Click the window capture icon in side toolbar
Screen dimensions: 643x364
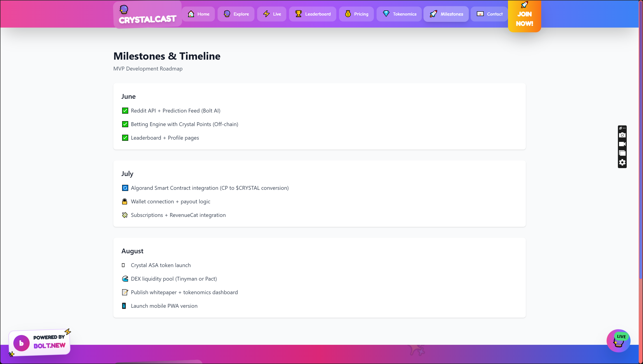(622, 153)
